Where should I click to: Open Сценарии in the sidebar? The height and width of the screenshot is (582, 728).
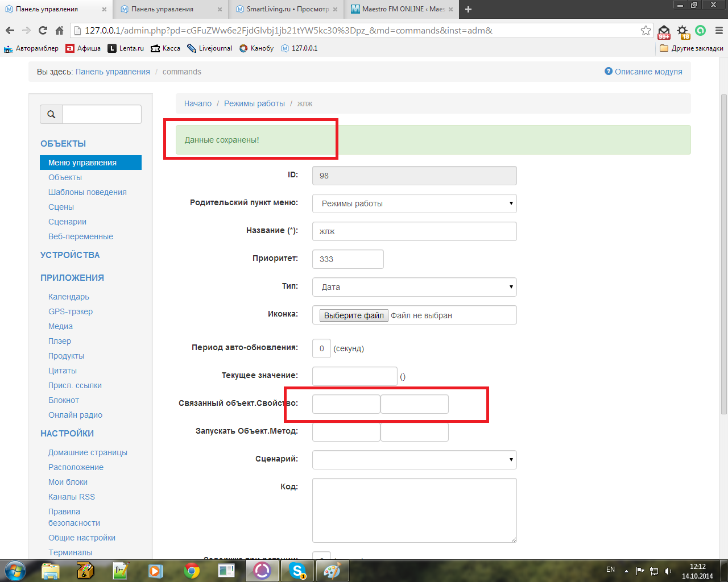(67, 222)
